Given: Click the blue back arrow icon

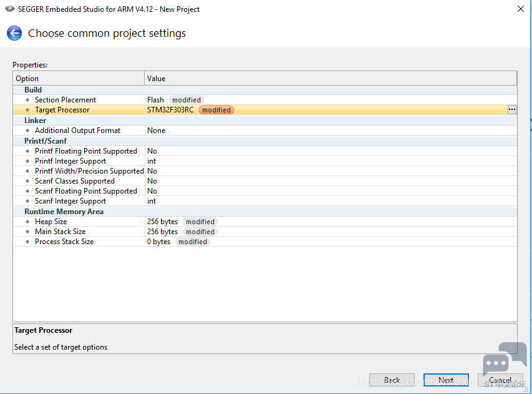Looking at the screenshot, I should (x=14, y=33).
